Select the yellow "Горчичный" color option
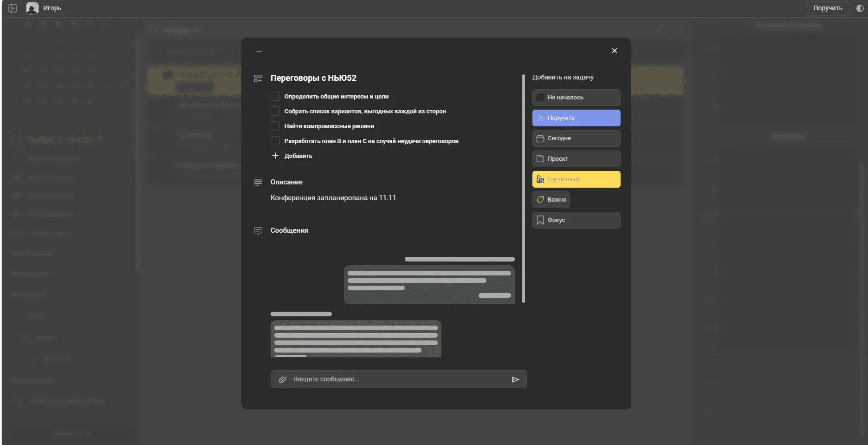The height and width of the screenshot is (445, 868). click(576, 179)
